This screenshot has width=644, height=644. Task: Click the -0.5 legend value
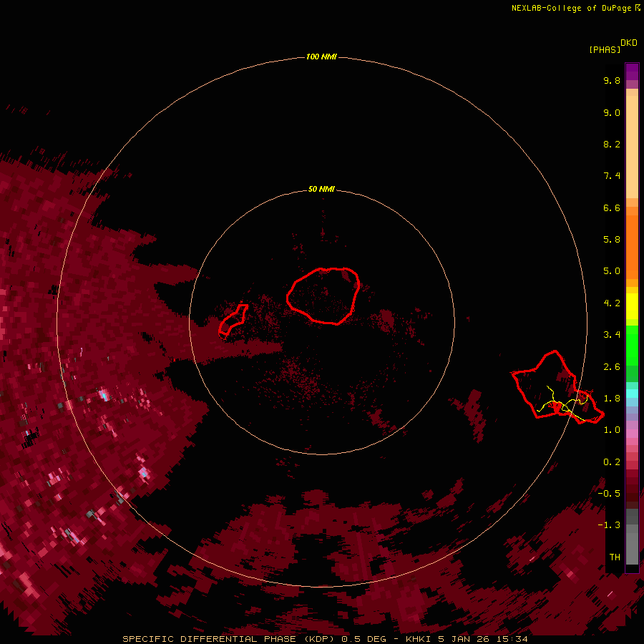[x=609, y=494]
